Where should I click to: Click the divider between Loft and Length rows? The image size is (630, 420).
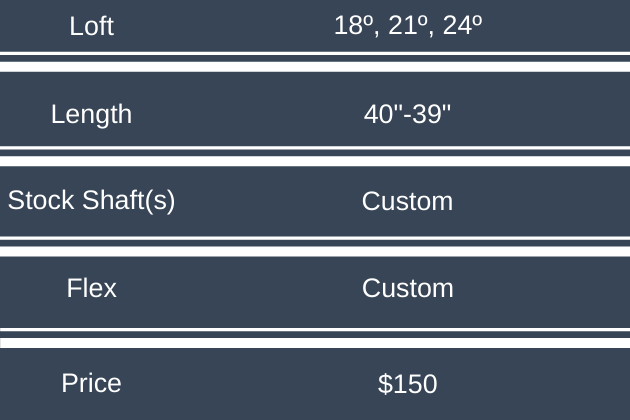(x=315, y=61)
